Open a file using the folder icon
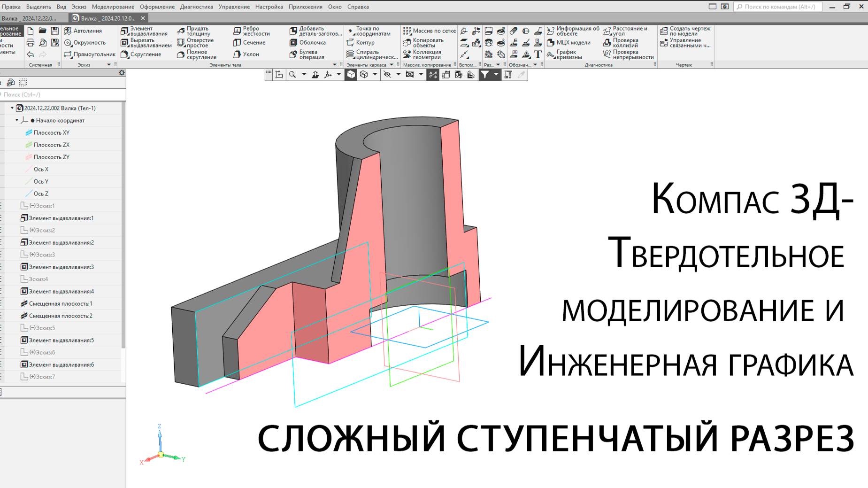This screenshot has width=868, height=488. [43, 31]
